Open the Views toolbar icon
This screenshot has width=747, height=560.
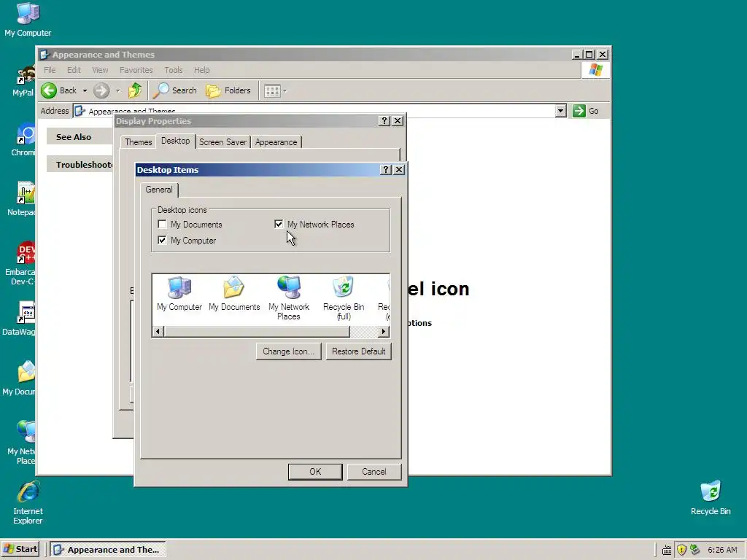pyautogui.click(x=272, y=90)
